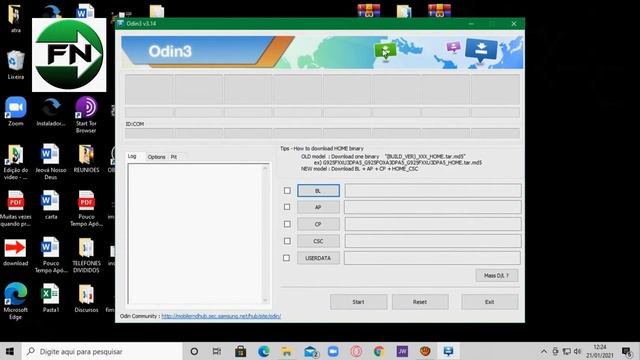Viewport: 640px width, 360px height.
Task: Click the Exit button in Odin
Action: click(x=490, y=302)
